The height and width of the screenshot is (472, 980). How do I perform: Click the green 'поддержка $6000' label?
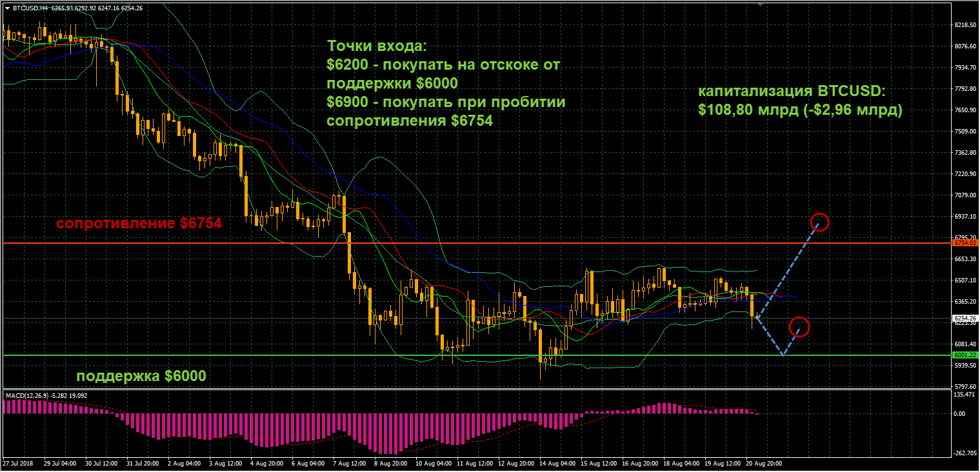[142, 375]
